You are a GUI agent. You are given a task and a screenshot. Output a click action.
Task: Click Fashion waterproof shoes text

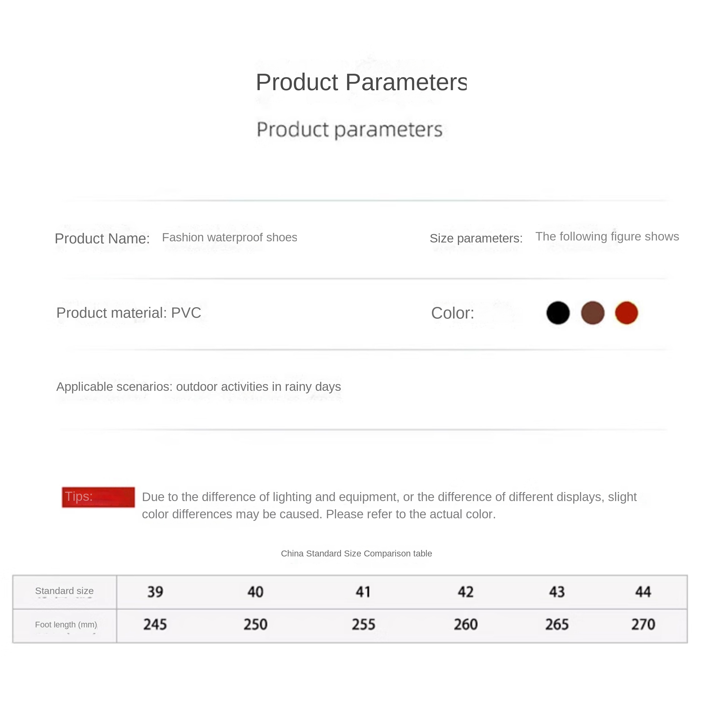[229, 237]
